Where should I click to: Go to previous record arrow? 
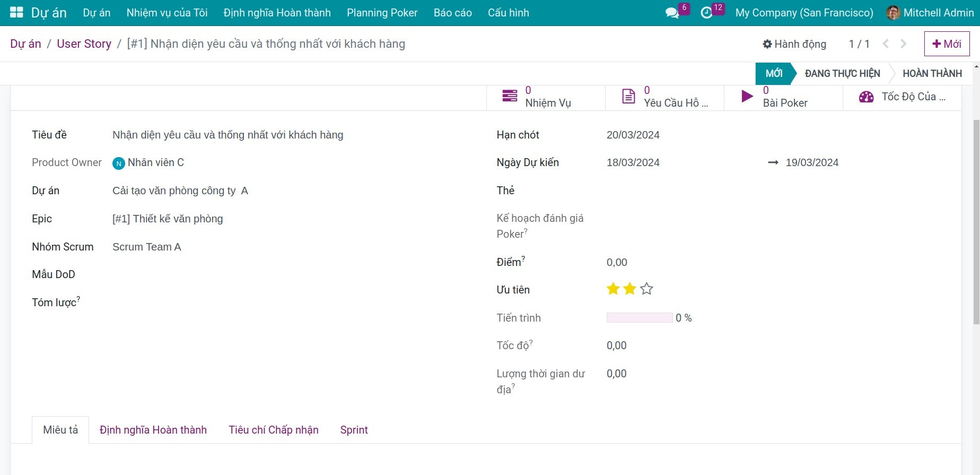click(886, 44)
